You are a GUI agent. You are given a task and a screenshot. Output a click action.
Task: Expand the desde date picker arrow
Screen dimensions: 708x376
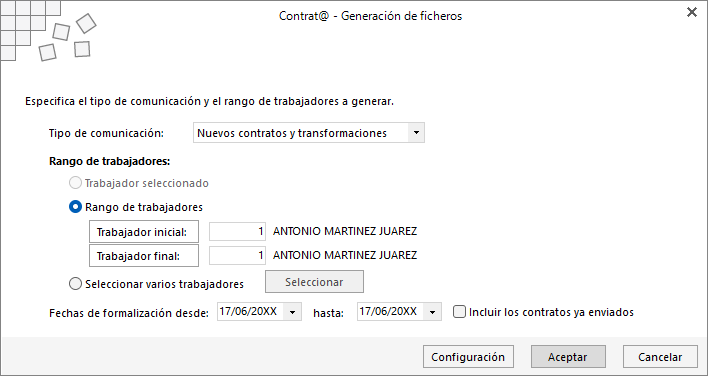(293, 312)
